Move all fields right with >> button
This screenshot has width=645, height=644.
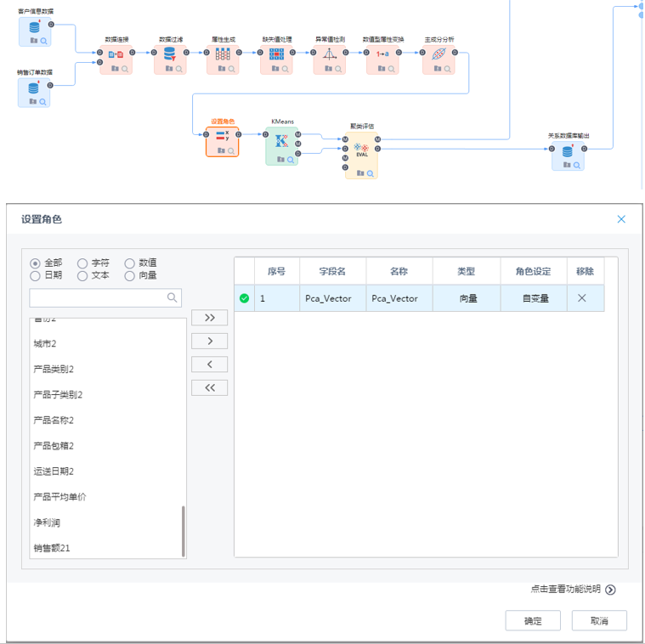(x=210, y=318)
